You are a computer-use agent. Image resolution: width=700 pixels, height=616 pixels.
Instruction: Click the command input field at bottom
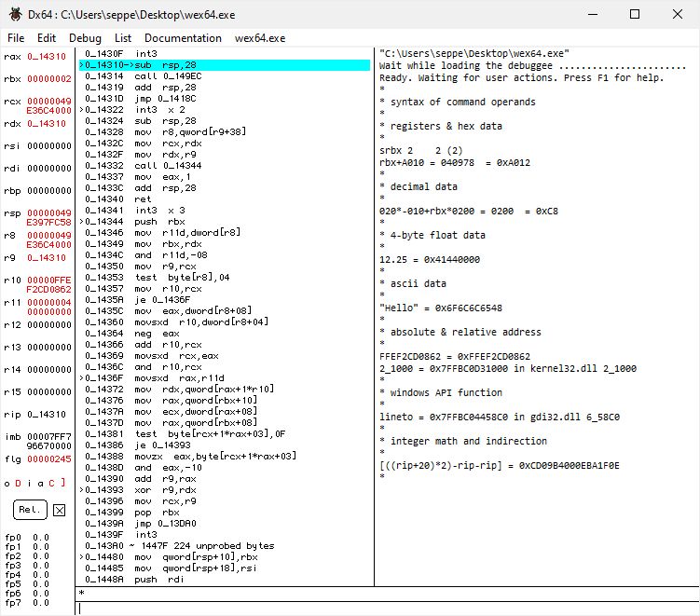point(388,609)
